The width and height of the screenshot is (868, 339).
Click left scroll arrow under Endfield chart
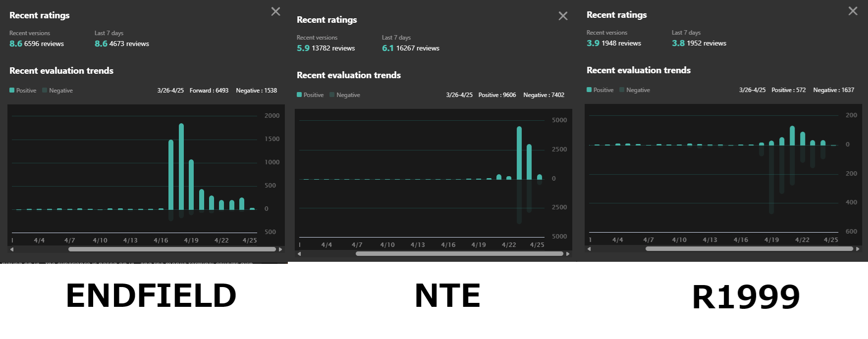12,249
